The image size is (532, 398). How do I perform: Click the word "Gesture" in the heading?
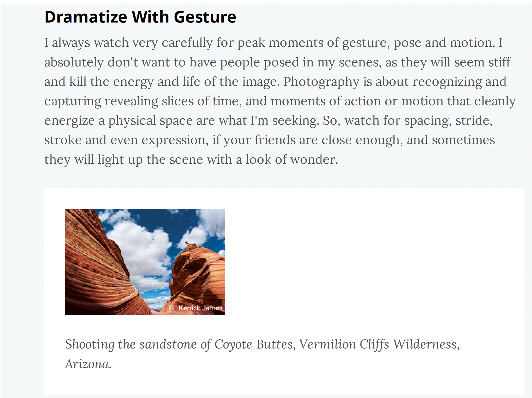205,17
